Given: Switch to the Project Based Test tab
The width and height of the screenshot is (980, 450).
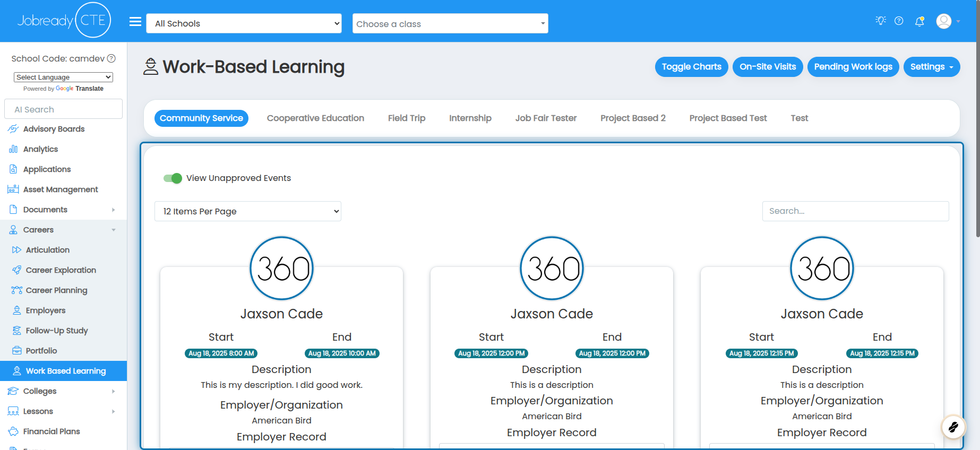Looking at the screenshot, I should (x=728, y=118).
